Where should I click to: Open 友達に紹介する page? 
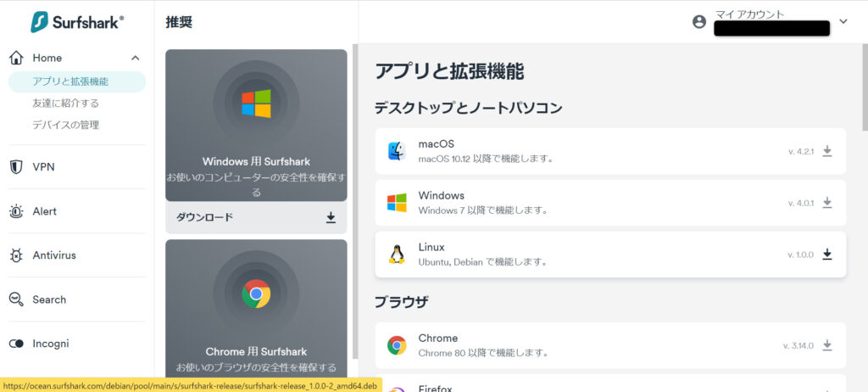65,104
